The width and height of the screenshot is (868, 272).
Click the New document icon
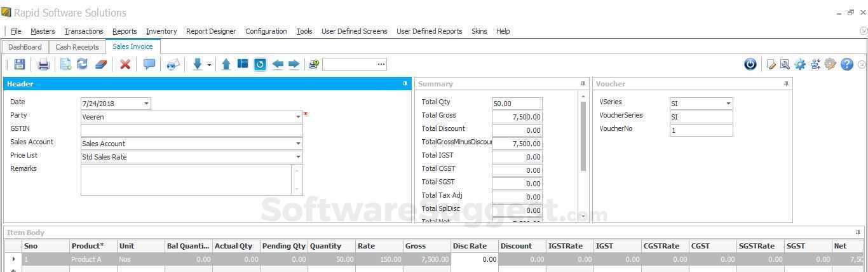point(65,64)
